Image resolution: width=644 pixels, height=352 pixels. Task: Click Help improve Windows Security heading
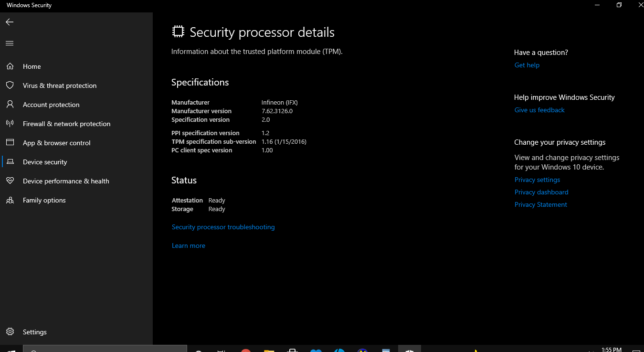(x=564, y=97)
